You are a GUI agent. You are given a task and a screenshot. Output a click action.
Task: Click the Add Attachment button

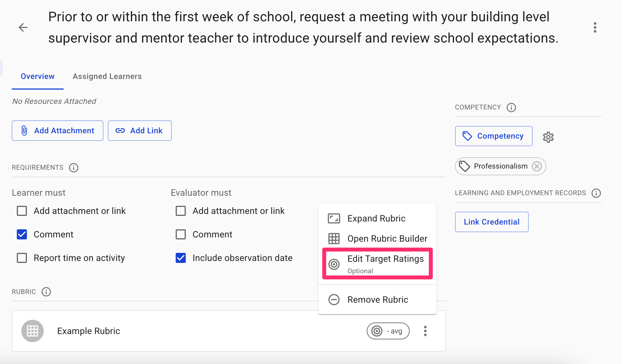tap(57, 131)
